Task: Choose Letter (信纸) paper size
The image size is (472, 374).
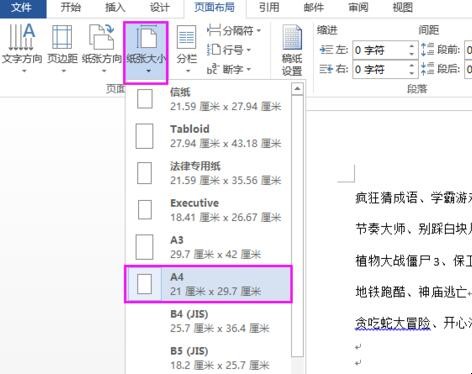Action: [x=208, y=99]
